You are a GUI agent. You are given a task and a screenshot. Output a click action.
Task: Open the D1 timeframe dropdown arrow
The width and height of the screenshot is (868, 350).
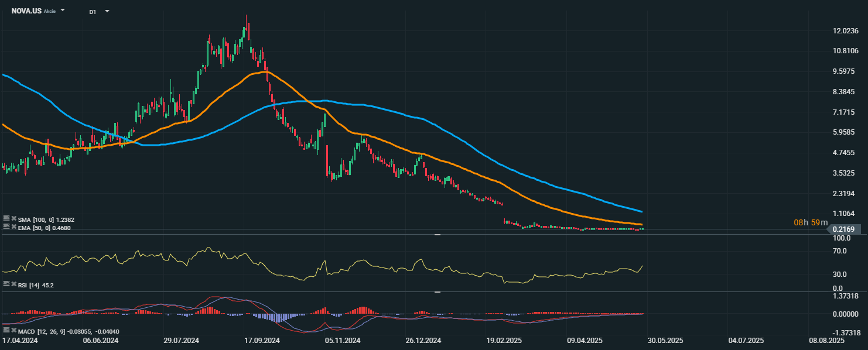point(107,11)
